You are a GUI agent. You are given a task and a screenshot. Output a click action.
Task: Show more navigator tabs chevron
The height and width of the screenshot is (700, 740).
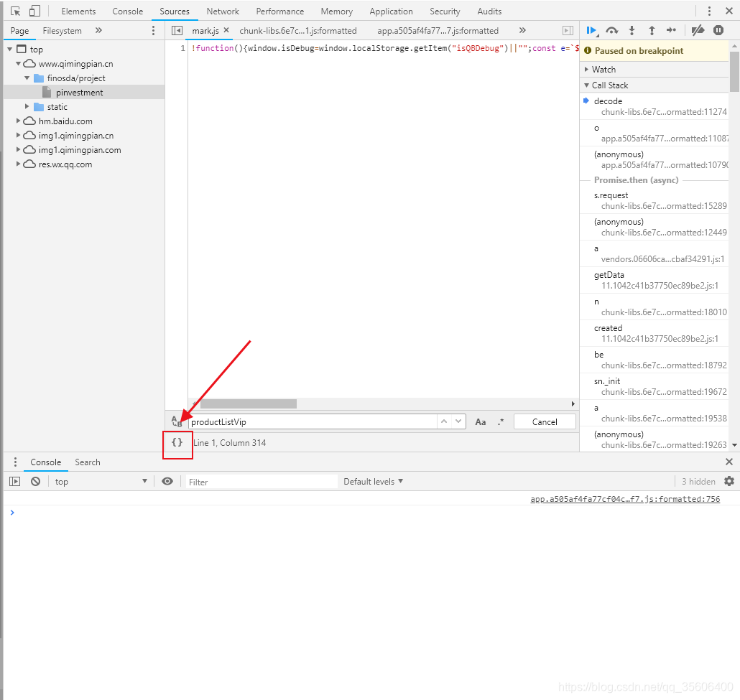click(98, 31)
